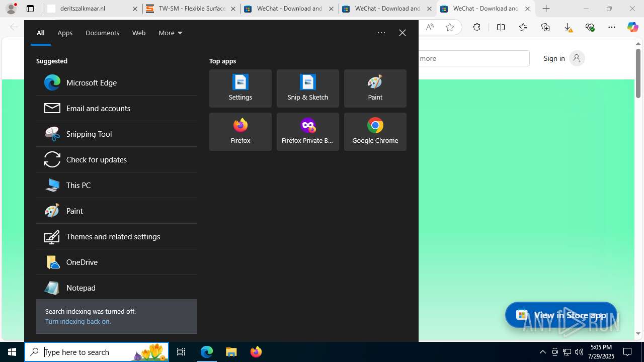Open a new browser tab
This screenshot has width=644, height=362.
pyautogui.click(x=546, y=9)
